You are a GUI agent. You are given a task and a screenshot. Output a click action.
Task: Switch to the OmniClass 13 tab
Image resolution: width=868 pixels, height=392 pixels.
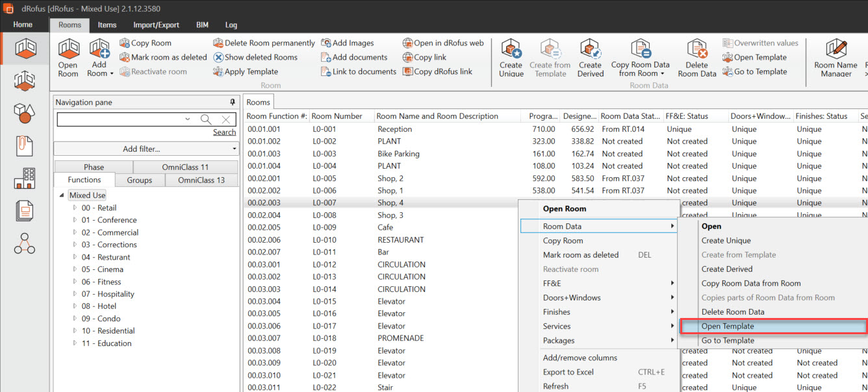[x=201, y=180]
